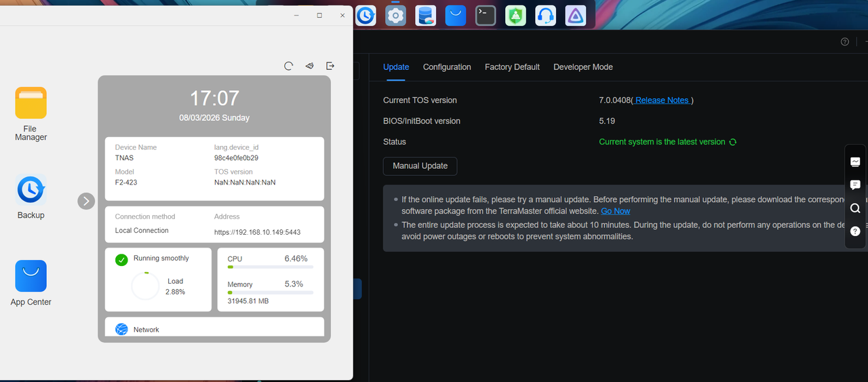Click the refresh icon above the device card
The width and height of the screenshot is (868, 382).
coord(289,66)
